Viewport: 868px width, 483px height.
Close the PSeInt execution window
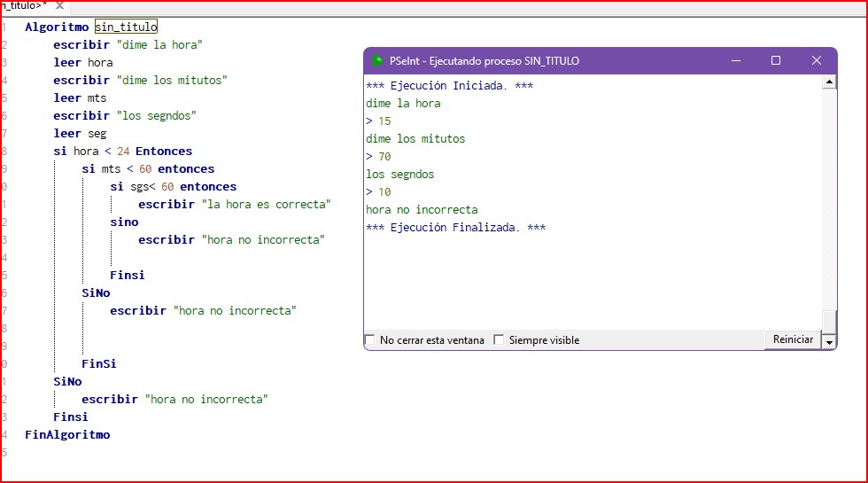coord(817,61)
